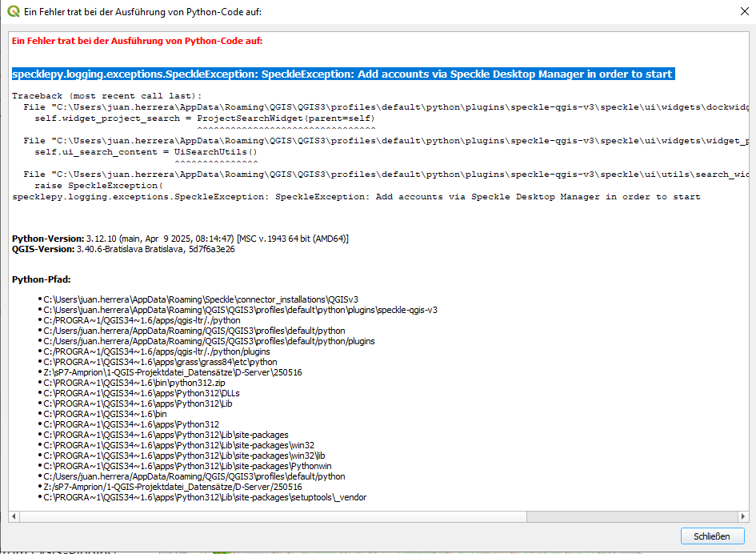This screenshot has height=554, width=756.
Task: Click the path ending in 'site-packages\win32\lib'
Action: (x=185, y=456)
